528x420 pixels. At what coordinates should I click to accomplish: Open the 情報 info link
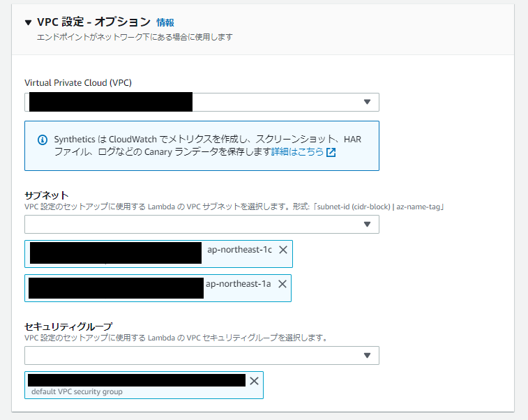(165, 22)
